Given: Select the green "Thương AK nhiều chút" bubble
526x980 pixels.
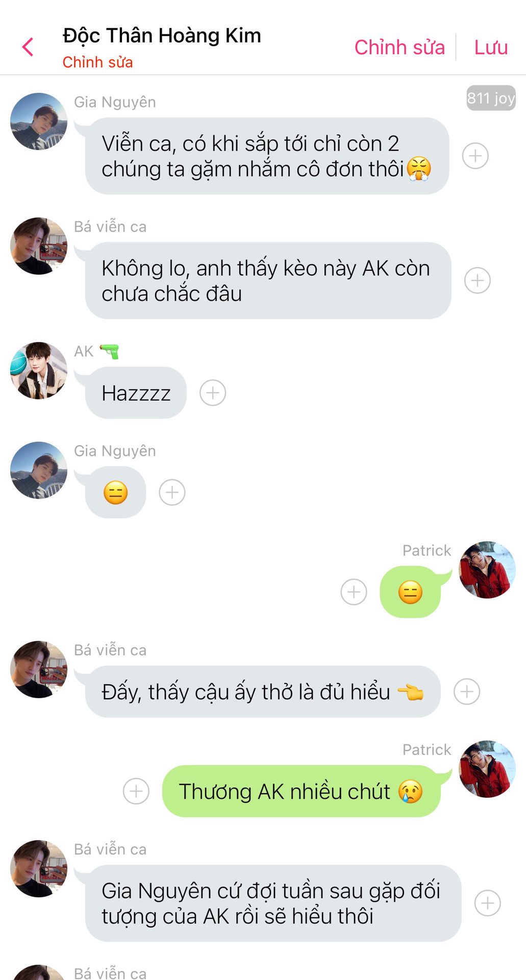Looking at the screenshot, I should (301, 791).
